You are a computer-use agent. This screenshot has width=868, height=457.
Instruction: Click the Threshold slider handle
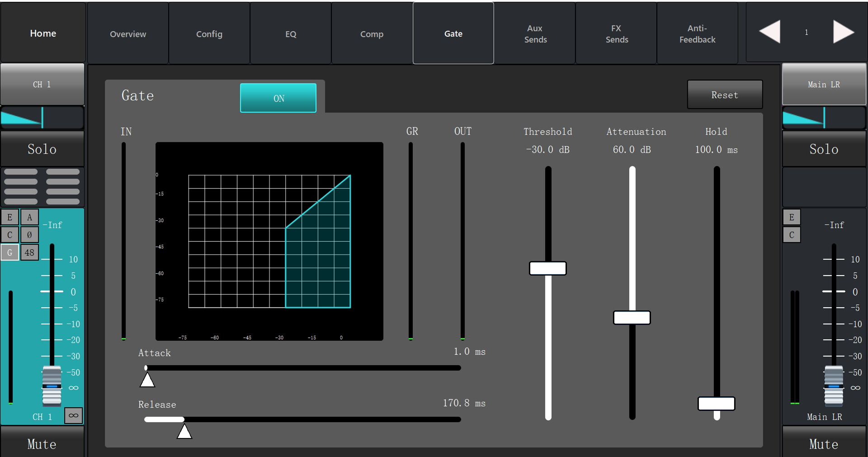point(548,268)
